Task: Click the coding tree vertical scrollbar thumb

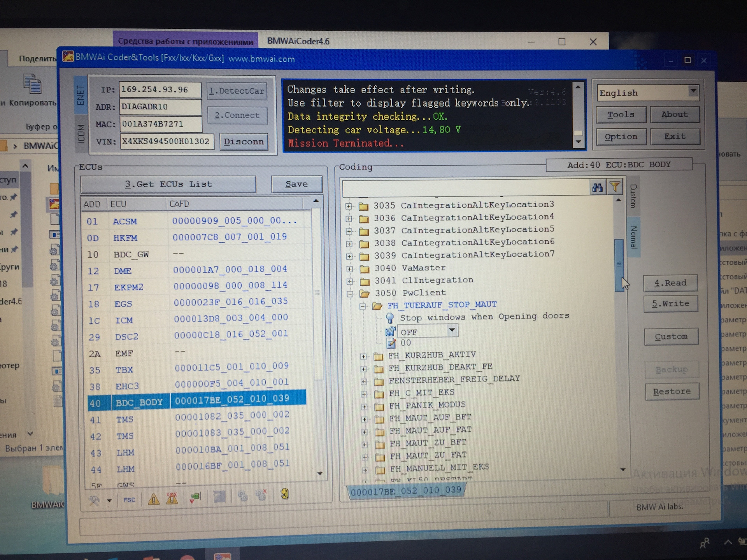Action: point(619,265)
